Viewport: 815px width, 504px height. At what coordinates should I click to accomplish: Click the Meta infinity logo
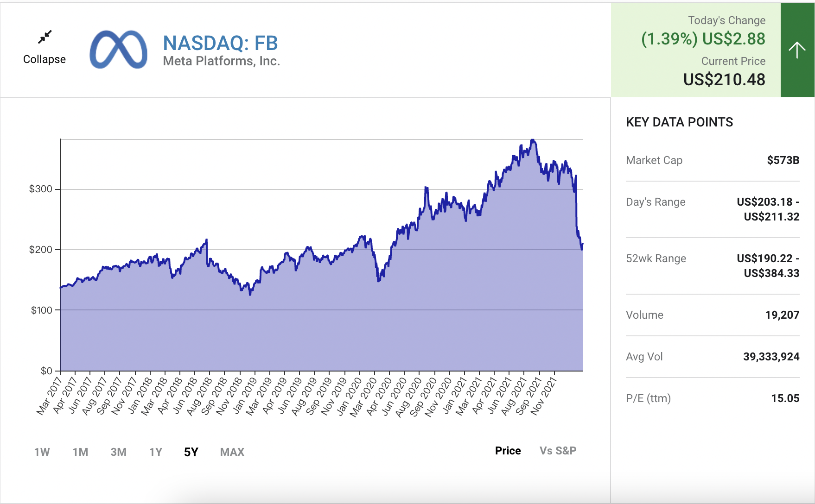pos(118,50)
